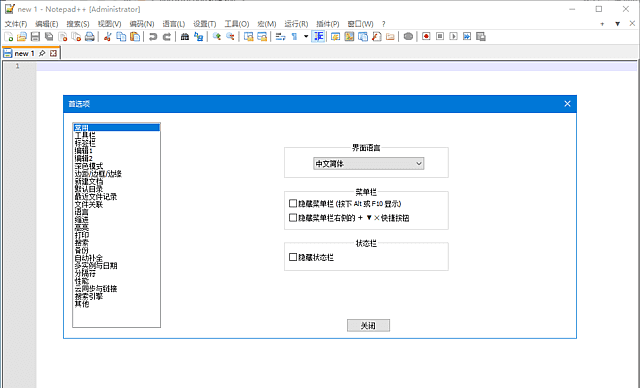Open the Function List toolbar icon
The width and height of the screenshot is (640, 388).
(376, 37)
